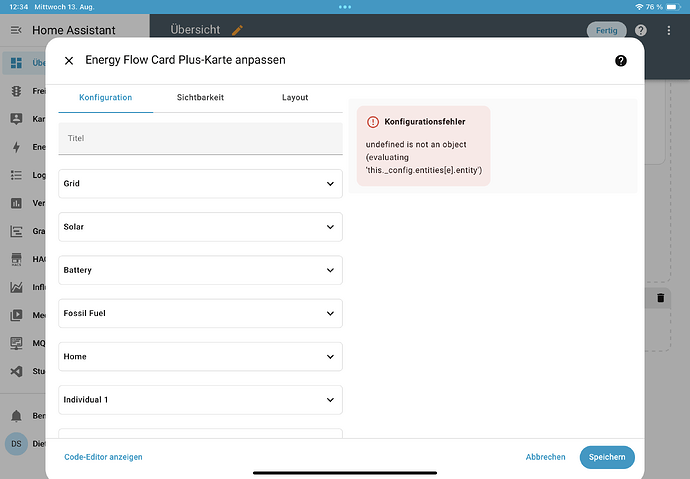Switch to the Sichtbarkeit tab
The width and height of the screenshot is (690, 479).
coord(200,98)
